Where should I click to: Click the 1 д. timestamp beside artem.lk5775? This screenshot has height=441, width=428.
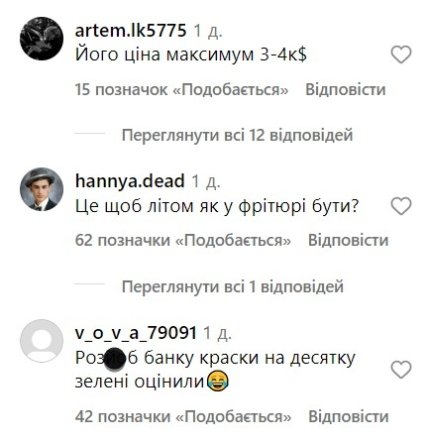(x=208, y=32)
